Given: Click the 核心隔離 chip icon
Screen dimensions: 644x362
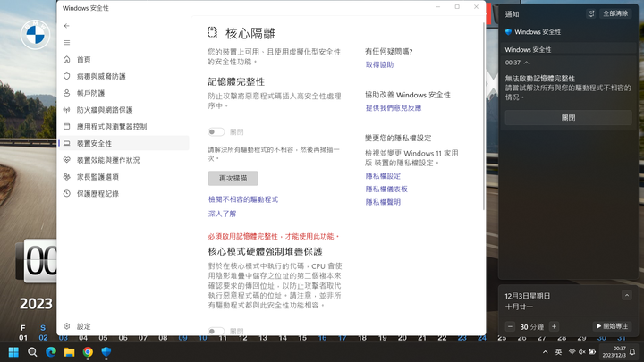Looking at the screenshot, I should (x=212, y=33).
